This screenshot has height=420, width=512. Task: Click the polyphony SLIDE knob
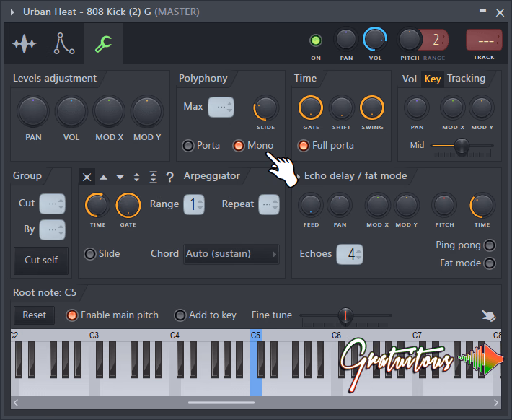[x=265, y=108]
